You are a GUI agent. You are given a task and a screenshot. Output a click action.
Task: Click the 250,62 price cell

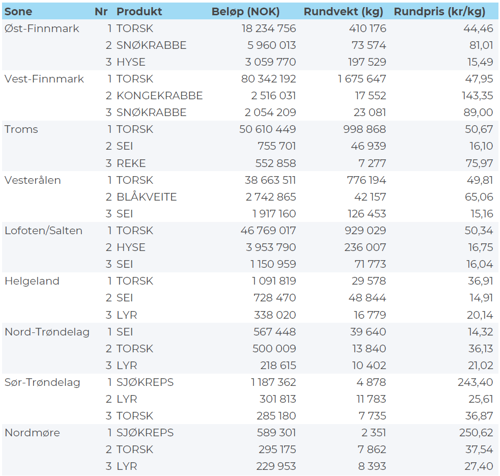click(476, 433)
